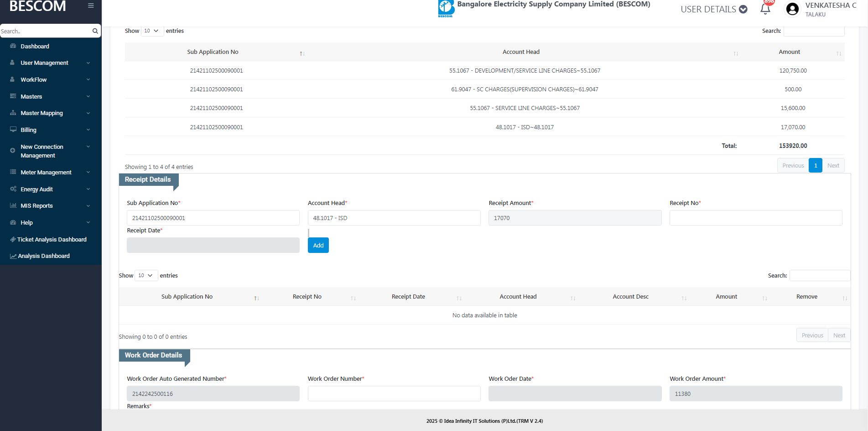The height and width of the screenshot is (431, 868).
Task: Click the hamburger menu icon beside BESCOM
Action: click(91, 6)
